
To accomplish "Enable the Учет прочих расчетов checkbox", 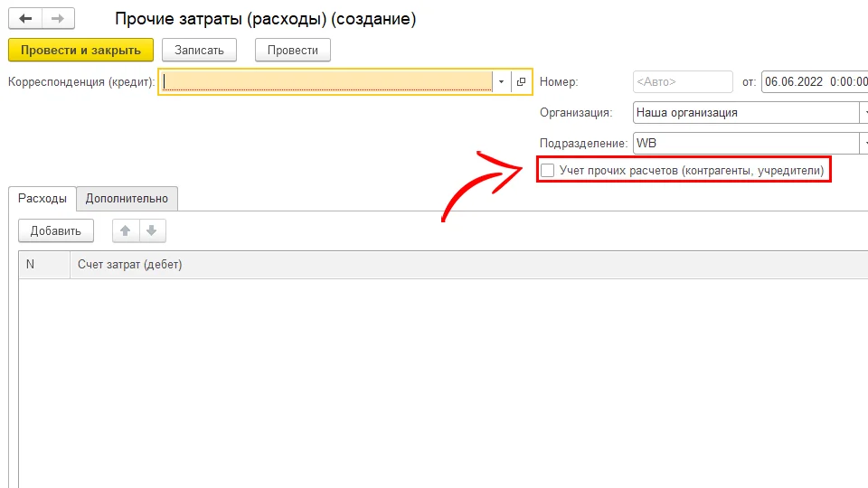I will (547, 170).
